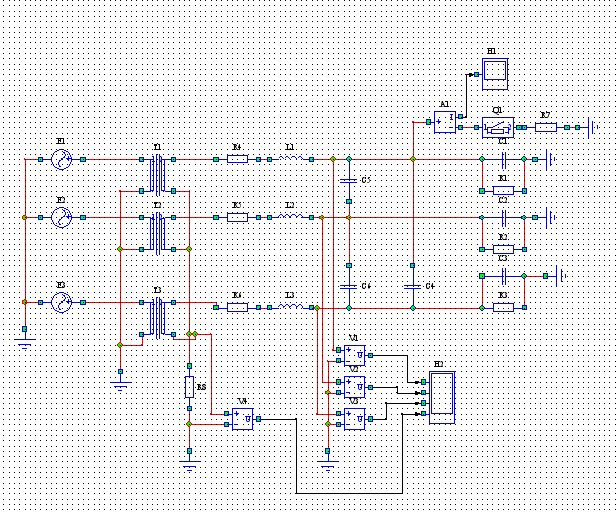Select resistor R7 after switch Q1
Viewport: 616px width, 514px height.
tap(546, 127)
